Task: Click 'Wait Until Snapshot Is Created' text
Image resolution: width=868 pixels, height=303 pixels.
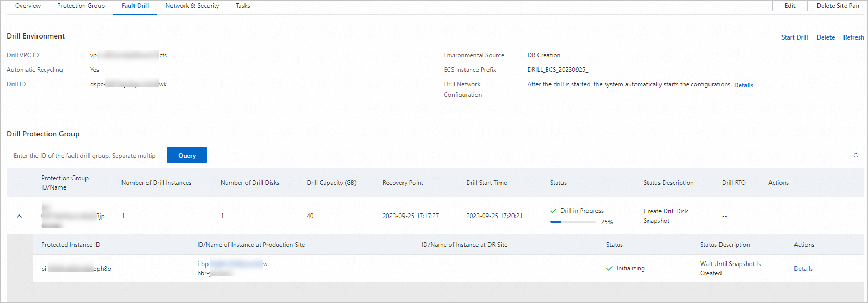Action: [730, 269]
